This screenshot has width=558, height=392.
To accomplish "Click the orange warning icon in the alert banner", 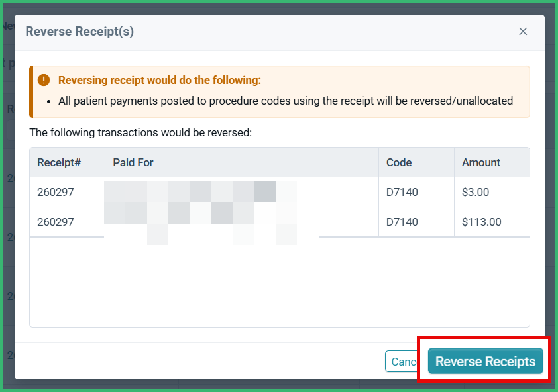I will 44,81.
